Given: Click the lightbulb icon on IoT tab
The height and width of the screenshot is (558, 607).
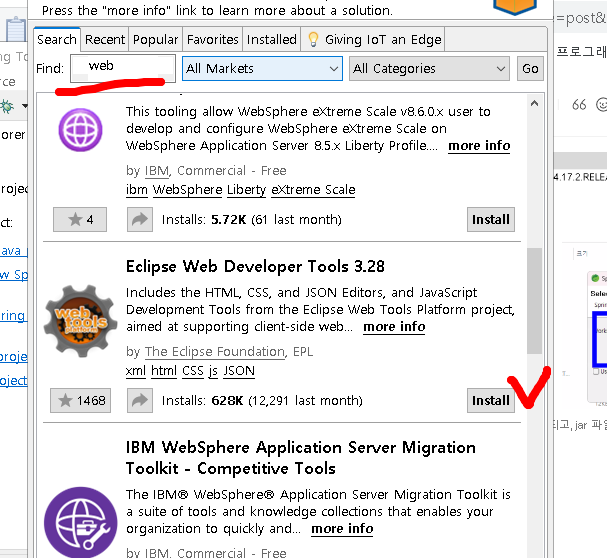Looking at the screenshot, I should [x=313, y=39].
